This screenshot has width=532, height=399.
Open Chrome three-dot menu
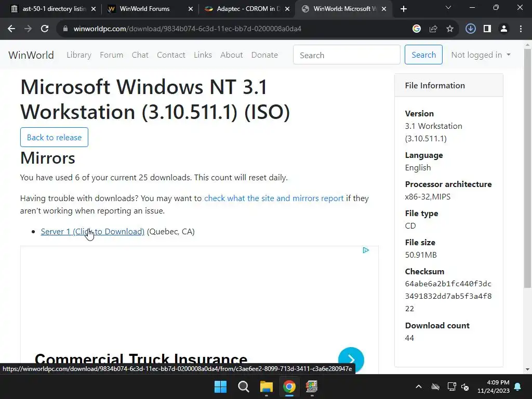pos(521,29)
